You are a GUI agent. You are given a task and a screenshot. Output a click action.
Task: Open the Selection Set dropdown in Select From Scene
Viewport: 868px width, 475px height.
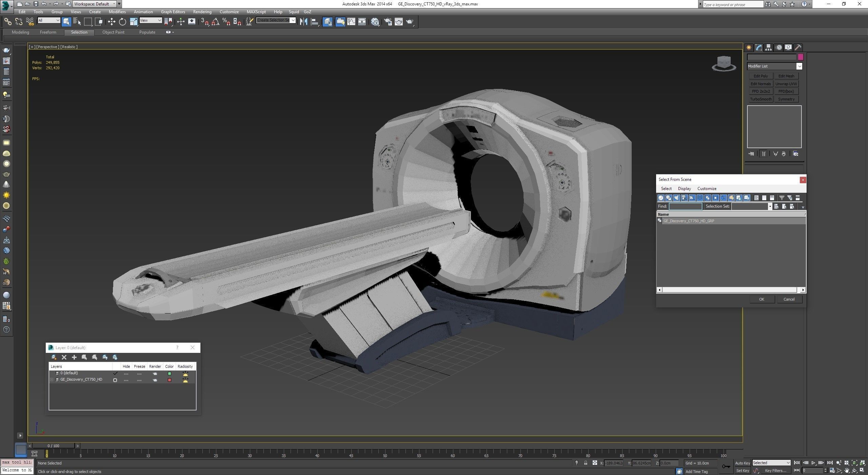(770, 206)
